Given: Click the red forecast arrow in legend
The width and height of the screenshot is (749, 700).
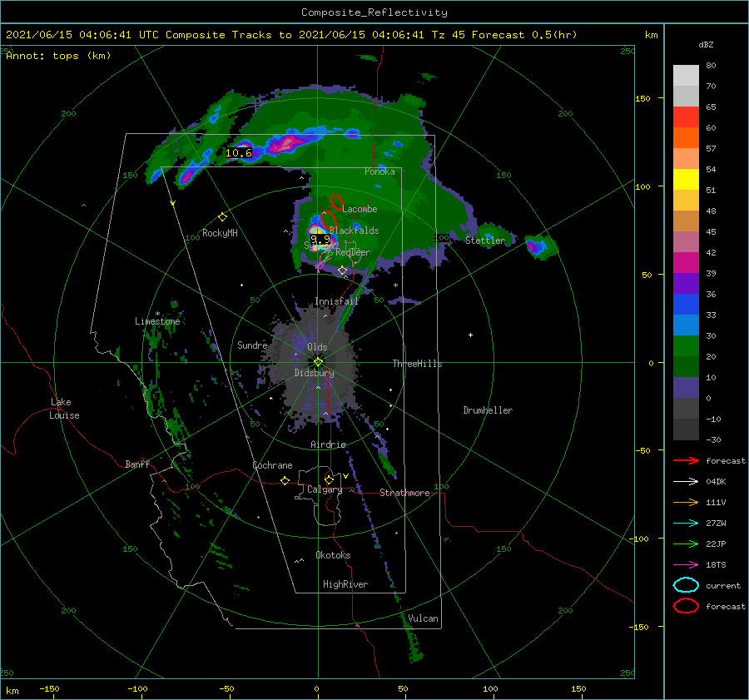Looking at the screenshot, I should click(x=686, y=460).
